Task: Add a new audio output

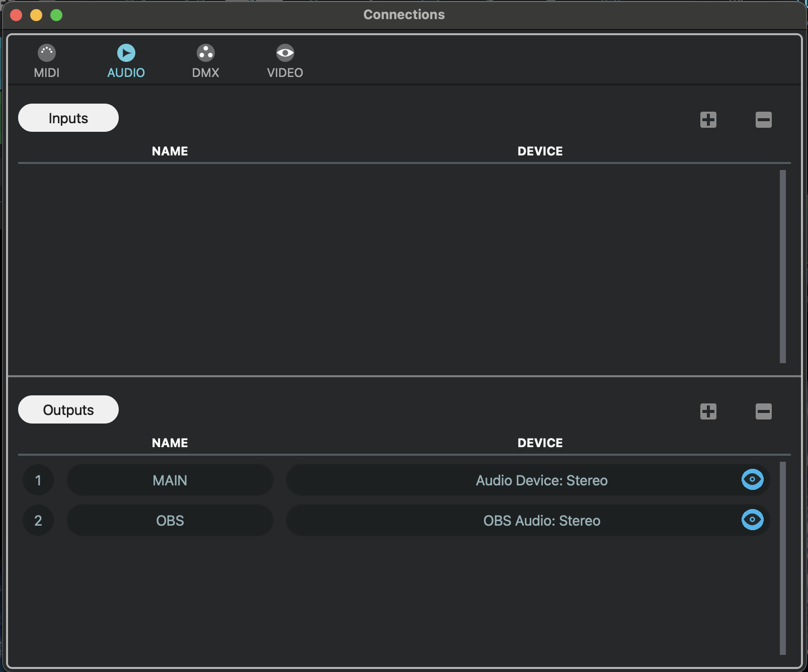Action: 708,411
